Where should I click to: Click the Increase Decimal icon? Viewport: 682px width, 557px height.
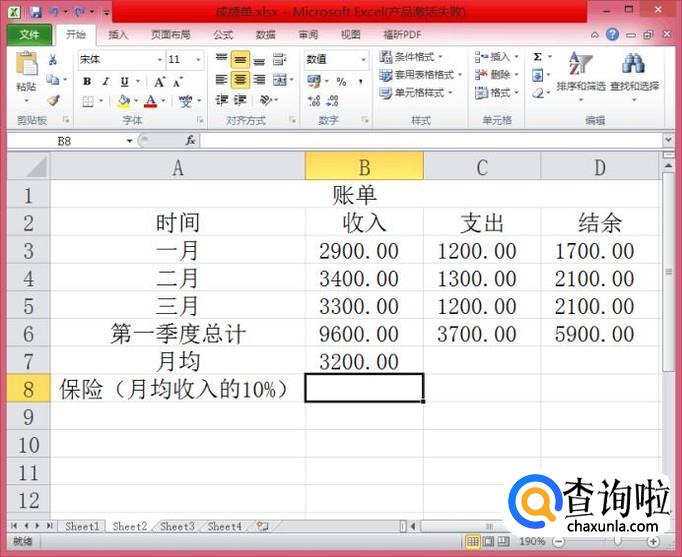point(314,101)
